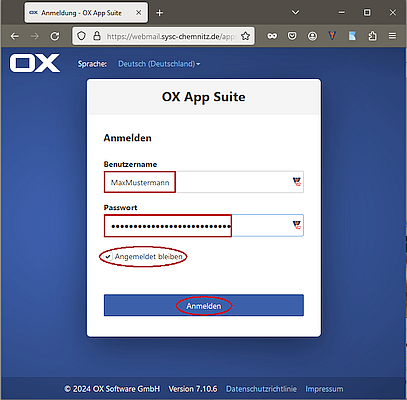The width and height of the screenshot is (407, 400).
Task: Open the Deutsch (Deutschland) language dropdown
Action: click(159, 64)
